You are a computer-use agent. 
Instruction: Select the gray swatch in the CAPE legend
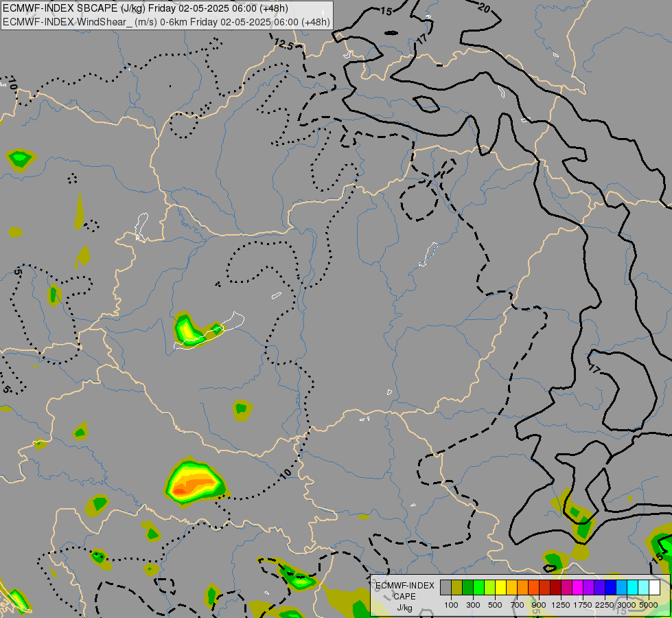445,588
